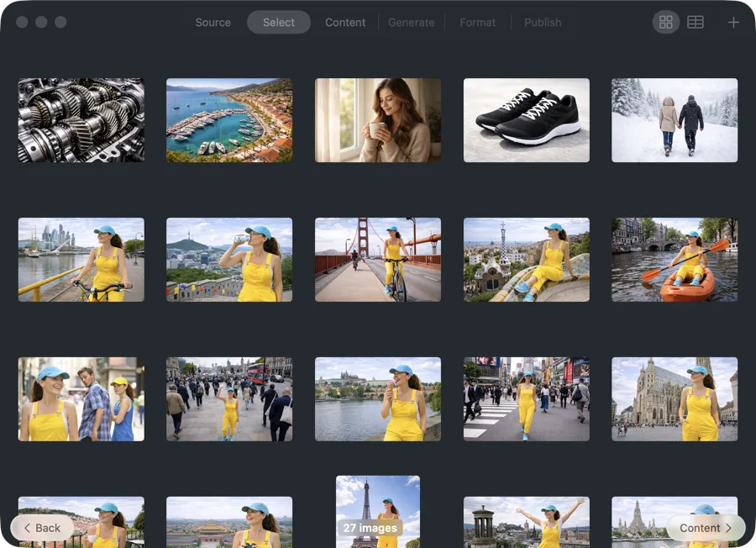Select the black sneakers image
Viewport: 756px width, 548px height.
pos(526,119)
